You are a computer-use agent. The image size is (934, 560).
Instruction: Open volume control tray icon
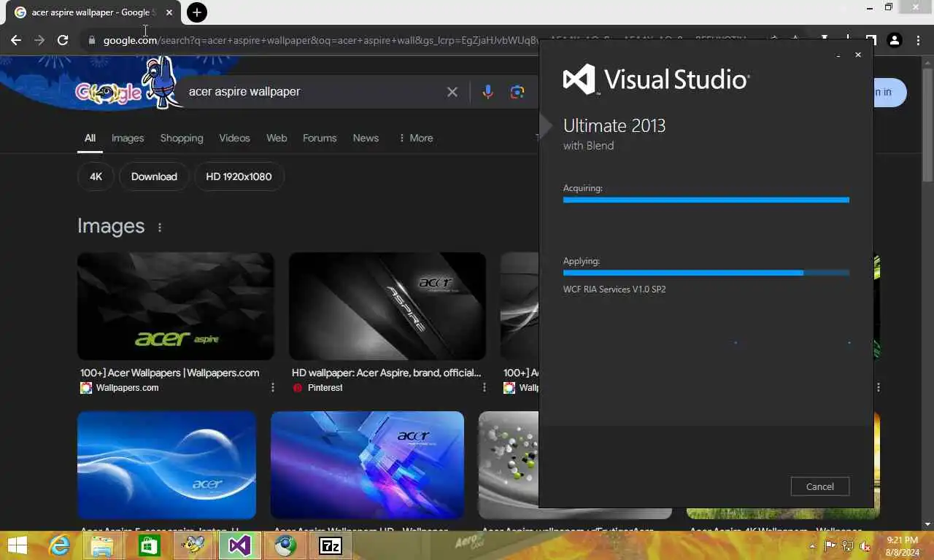click(865, 545)
